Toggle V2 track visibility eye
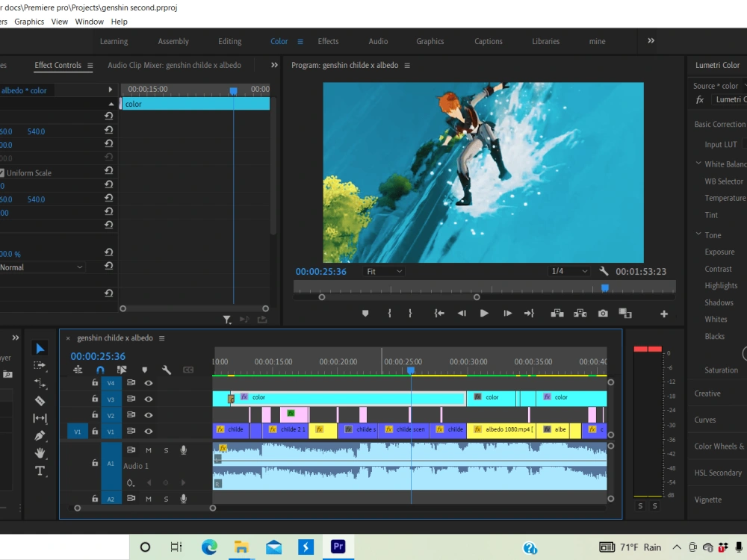 coord(149,415)
